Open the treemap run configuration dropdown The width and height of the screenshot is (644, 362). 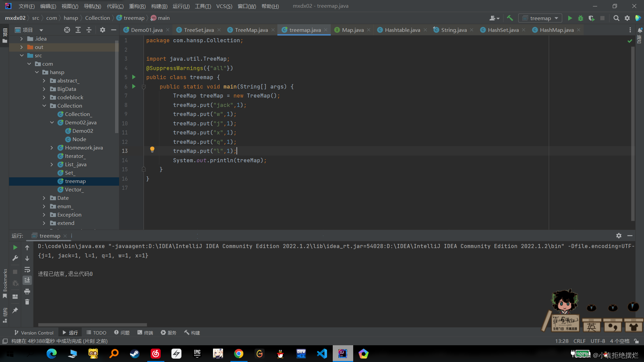[540, 18]
